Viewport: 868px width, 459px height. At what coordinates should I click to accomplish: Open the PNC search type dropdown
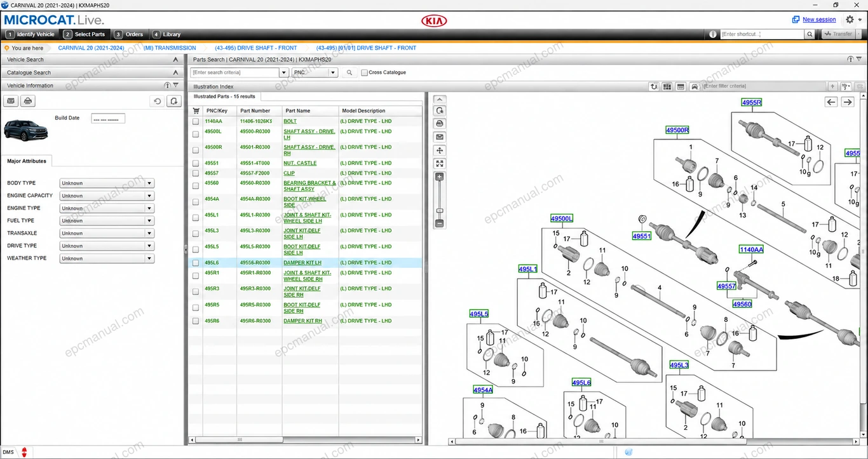click(x=315, y=73)
